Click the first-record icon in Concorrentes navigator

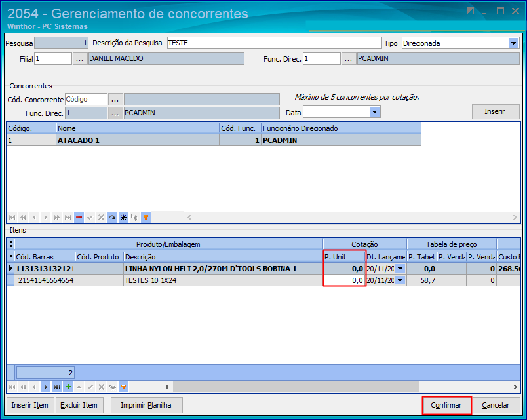(x=12, y=218)
